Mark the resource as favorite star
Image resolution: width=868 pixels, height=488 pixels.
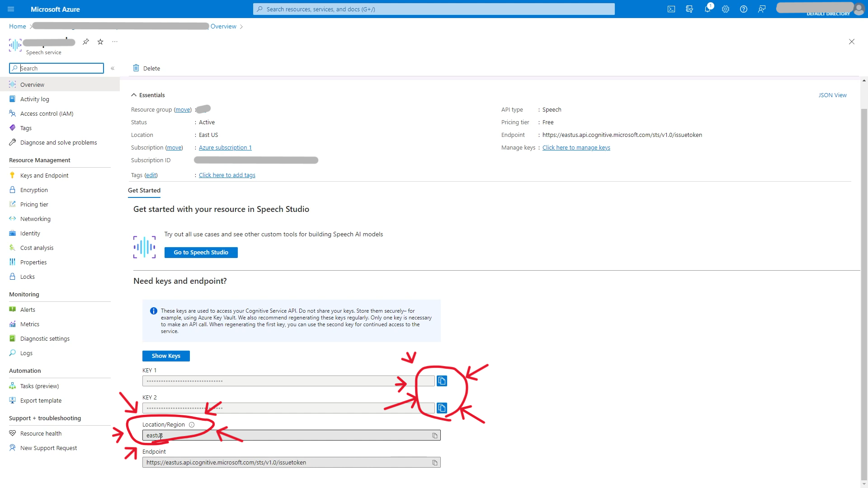click(100, 42)
